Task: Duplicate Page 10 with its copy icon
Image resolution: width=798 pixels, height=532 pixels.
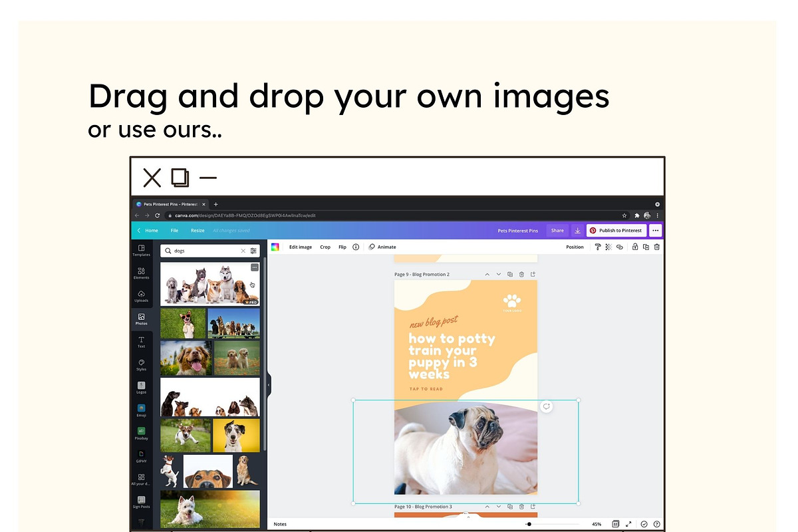Action: point(510,507)
